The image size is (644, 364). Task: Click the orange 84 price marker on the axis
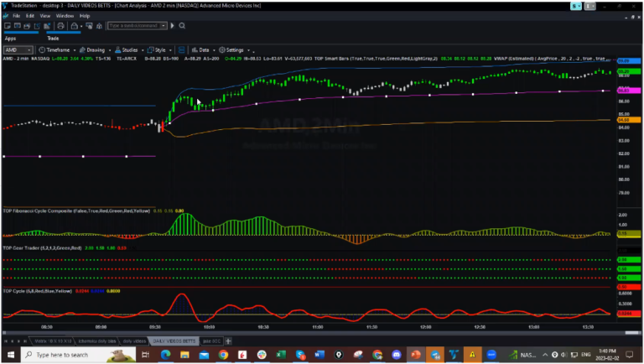tap(624, 120)
